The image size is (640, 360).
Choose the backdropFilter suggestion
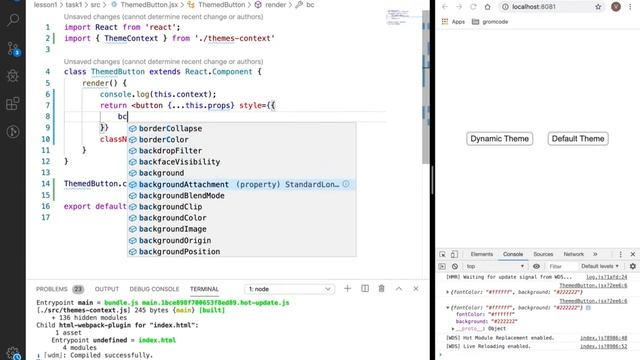tap(242, 151)
